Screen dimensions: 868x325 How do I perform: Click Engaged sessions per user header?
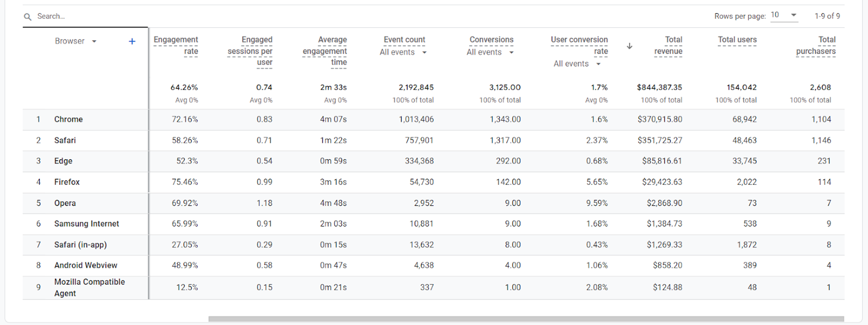point(250,51)
